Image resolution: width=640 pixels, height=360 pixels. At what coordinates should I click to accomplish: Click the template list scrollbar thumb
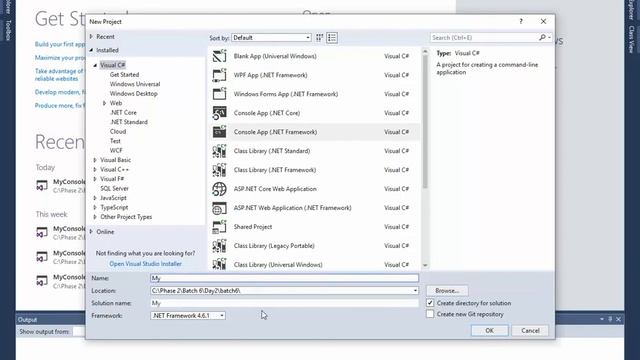pos(425,121)
